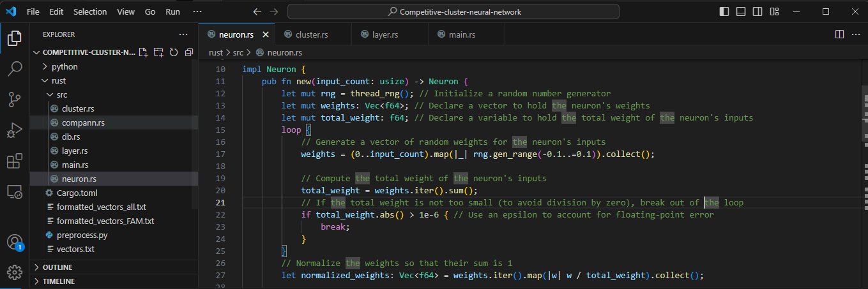Screen dimensions: 868x289
Task: Switch to the layer.rs tab
Action: (x=390, y=34)
